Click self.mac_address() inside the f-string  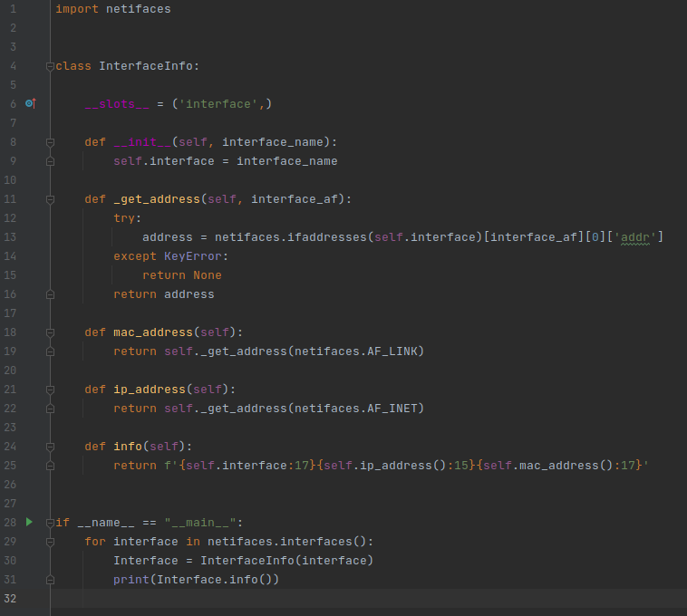(548, 465)
